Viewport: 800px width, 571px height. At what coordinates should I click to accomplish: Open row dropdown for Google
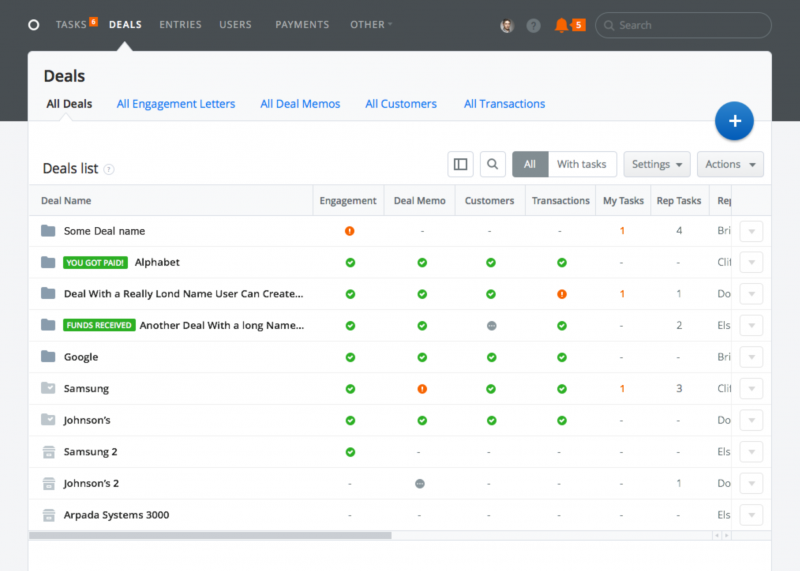pos(751,357)
